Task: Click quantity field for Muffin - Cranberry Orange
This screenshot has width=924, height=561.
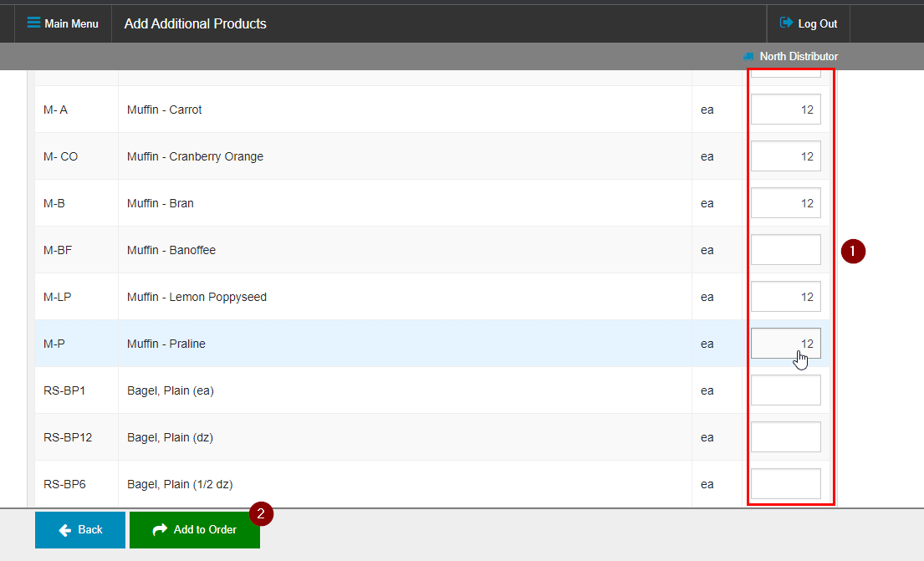Action: tap(785, 156)
